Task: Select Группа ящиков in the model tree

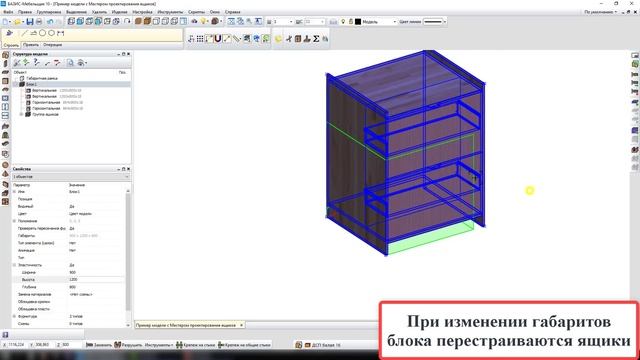Action: click(x=45, y=115)
